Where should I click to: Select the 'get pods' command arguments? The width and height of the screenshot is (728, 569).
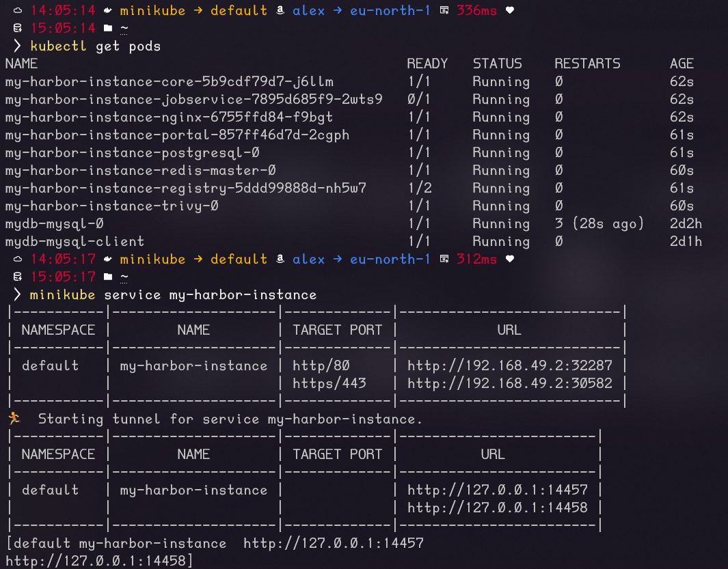coord(128,46)
